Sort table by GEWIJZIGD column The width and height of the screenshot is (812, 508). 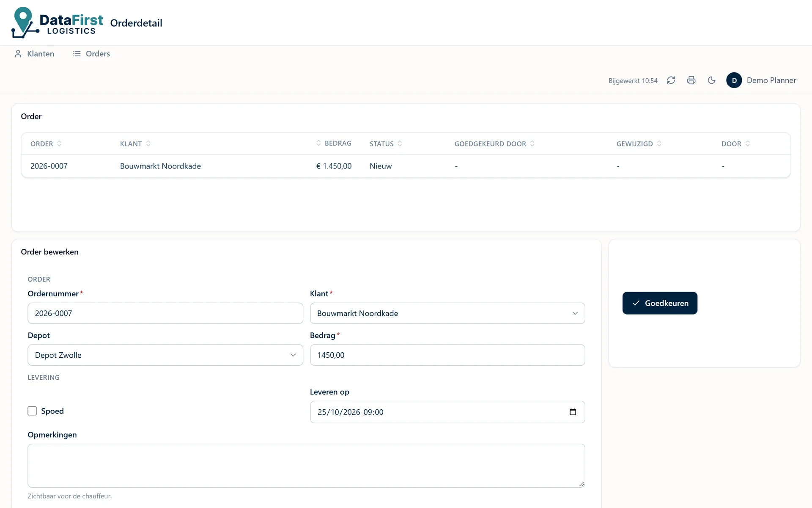[639, 144]
